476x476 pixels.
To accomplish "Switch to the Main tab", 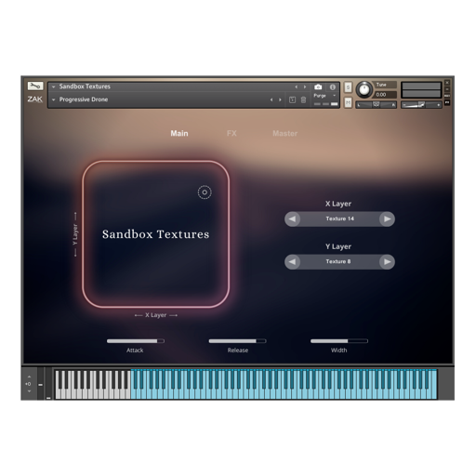I will pos(179,134).
